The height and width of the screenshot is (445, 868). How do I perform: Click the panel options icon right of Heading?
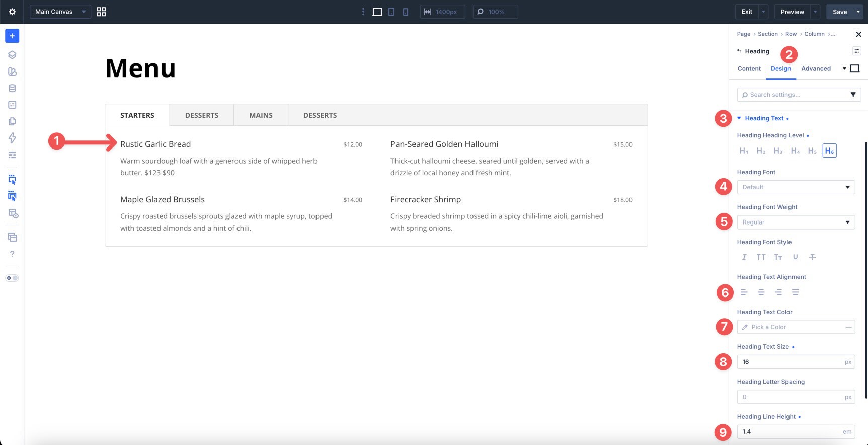(856, 51)
